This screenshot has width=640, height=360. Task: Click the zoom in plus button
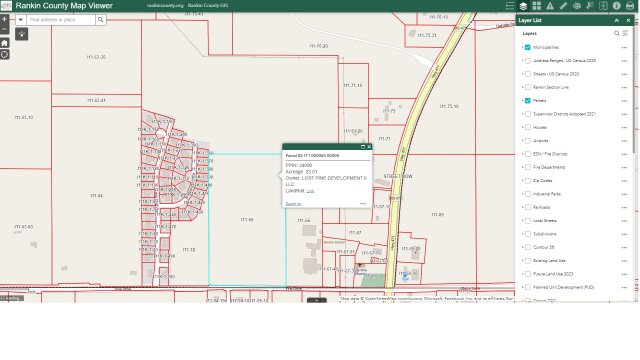pos(4,19)
